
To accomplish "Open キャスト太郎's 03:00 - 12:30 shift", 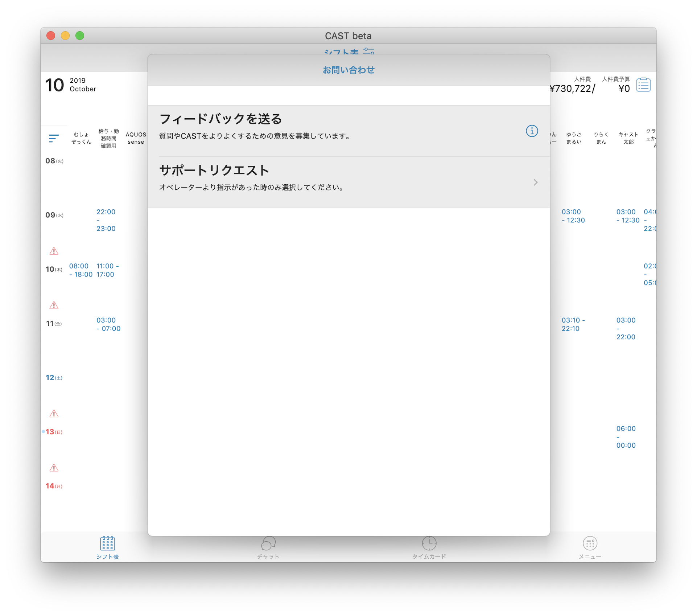I will (628, 216).
